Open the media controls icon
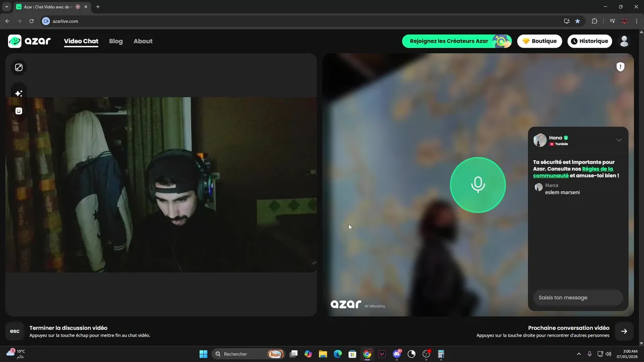The height and width of the screenshot is (362, 644). point(612,21)
